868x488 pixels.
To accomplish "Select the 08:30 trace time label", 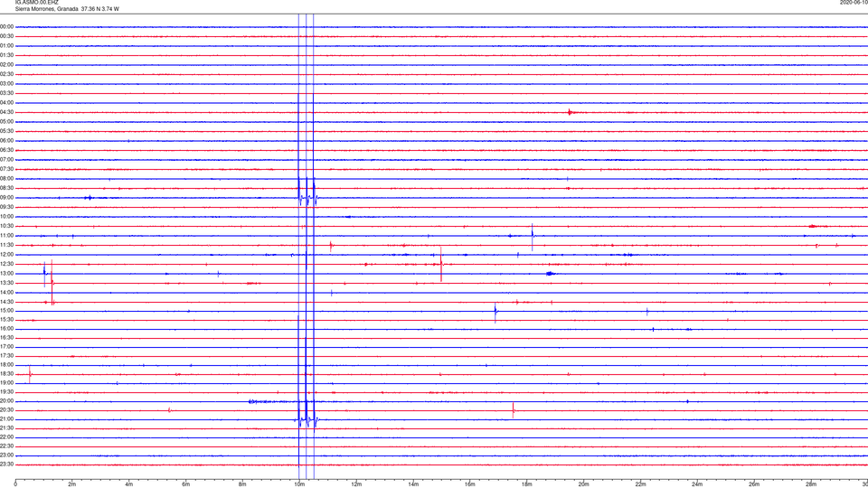I will [x=7, y=188].
